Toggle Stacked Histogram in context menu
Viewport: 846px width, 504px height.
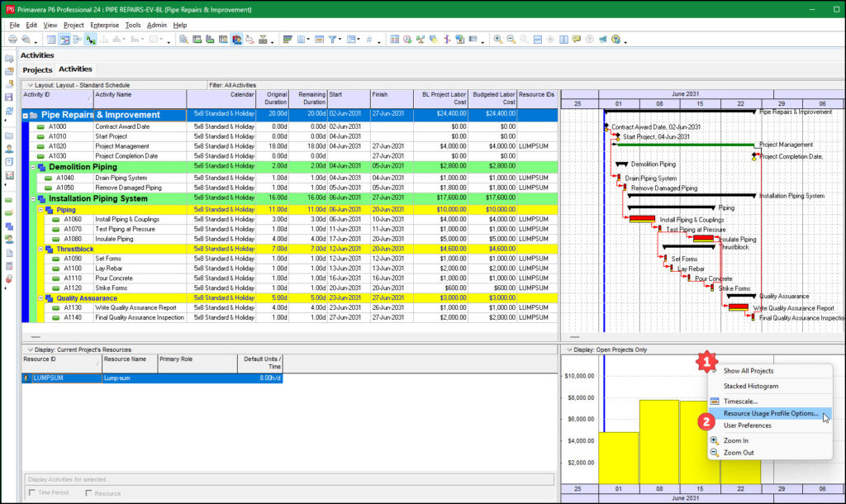tap(751, 386)
